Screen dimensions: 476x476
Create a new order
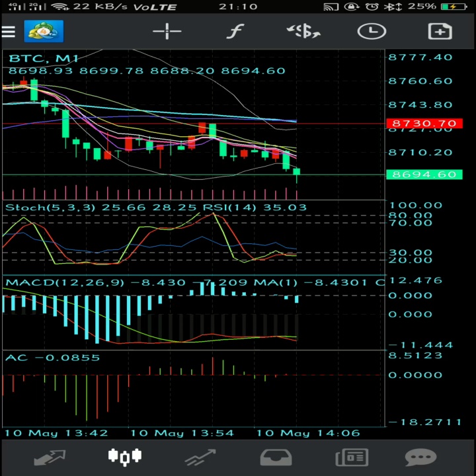coord(440,31)
